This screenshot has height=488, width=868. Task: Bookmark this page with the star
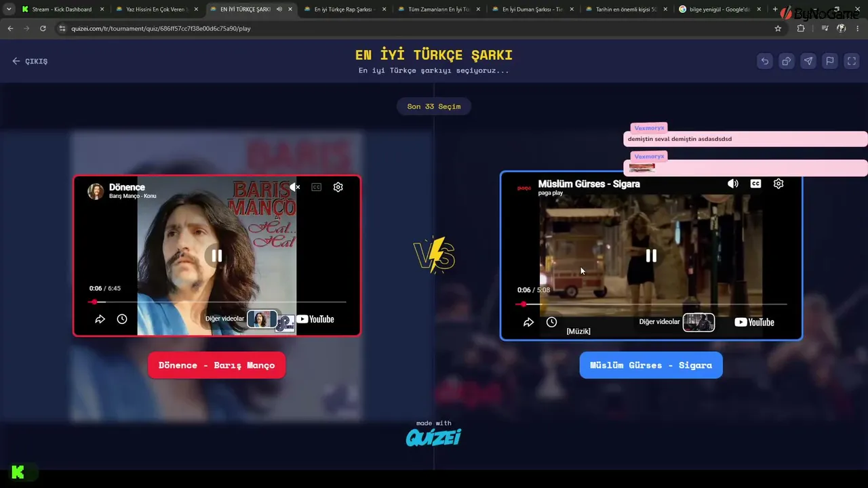coord(778,28)
